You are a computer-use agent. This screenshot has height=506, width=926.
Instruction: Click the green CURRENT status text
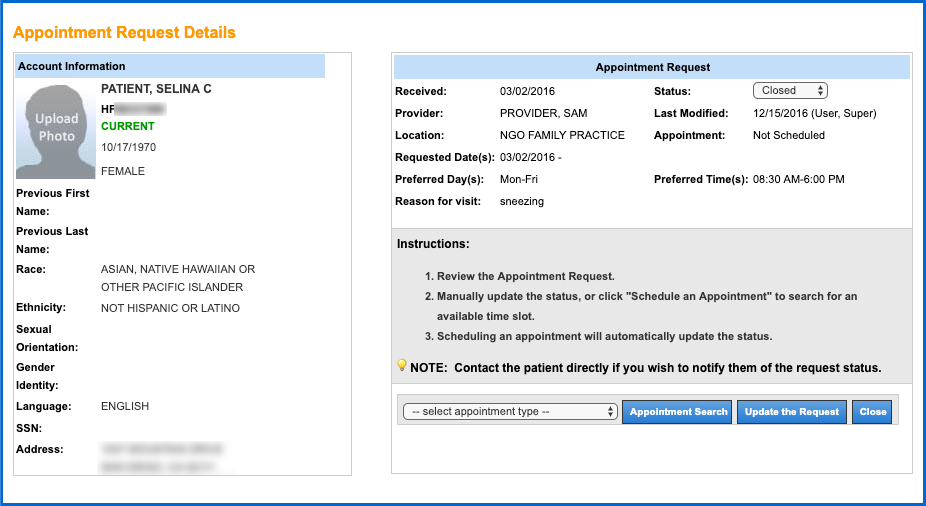(128, 126)
